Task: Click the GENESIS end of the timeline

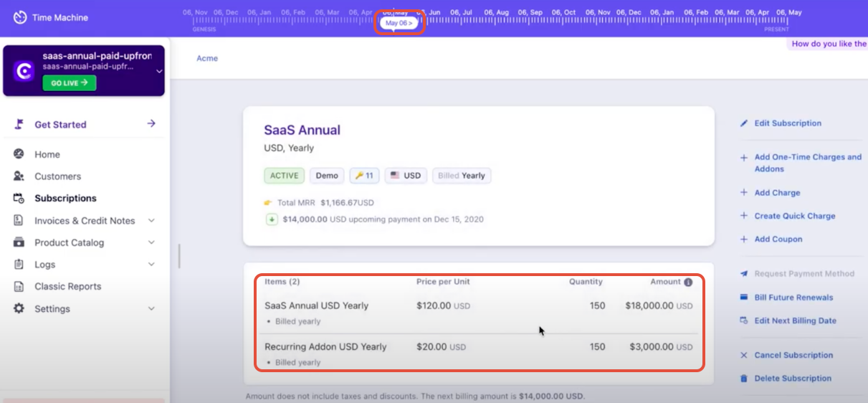Action: [x=204, y=29]
